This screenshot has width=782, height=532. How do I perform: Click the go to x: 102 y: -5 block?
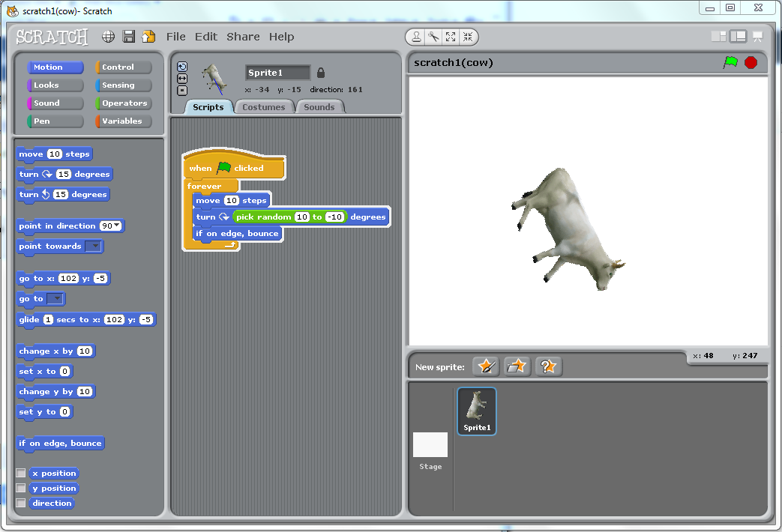click(63, 278)
